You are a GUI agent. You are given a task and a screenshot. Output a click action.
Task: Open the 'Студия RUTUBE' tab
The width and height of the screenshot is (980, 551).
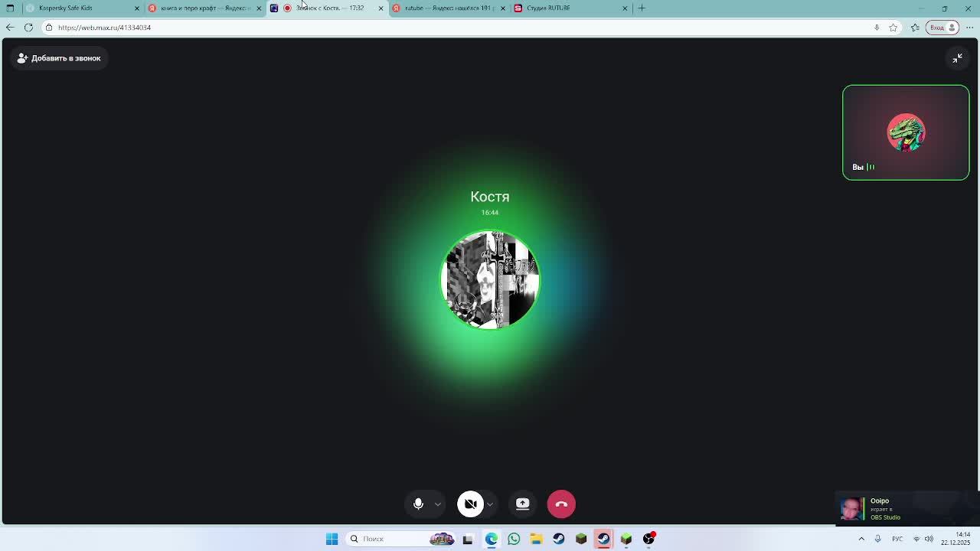click(570, 8)
